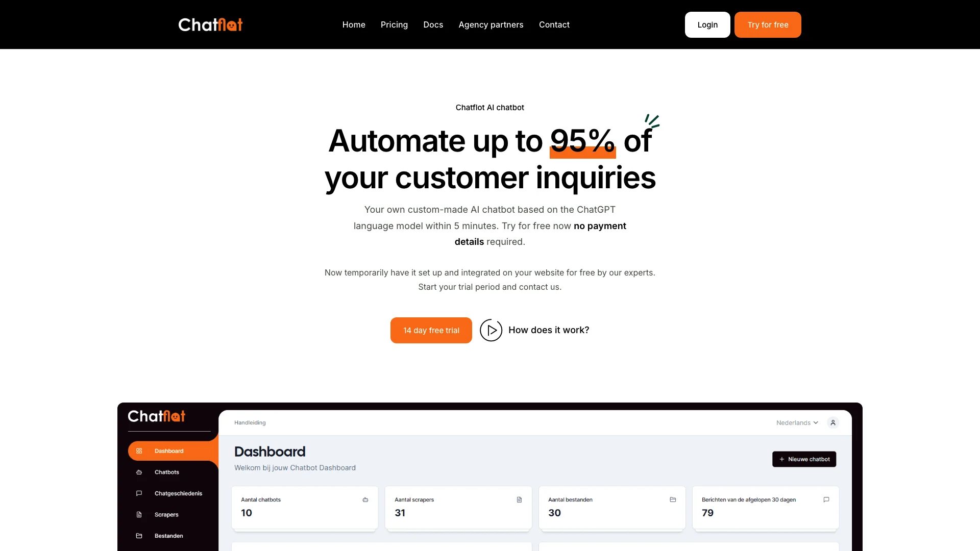Click the file icon on Aantal scrapers card
Viewport: 980px width, 551px height.
tap(519, 500)
